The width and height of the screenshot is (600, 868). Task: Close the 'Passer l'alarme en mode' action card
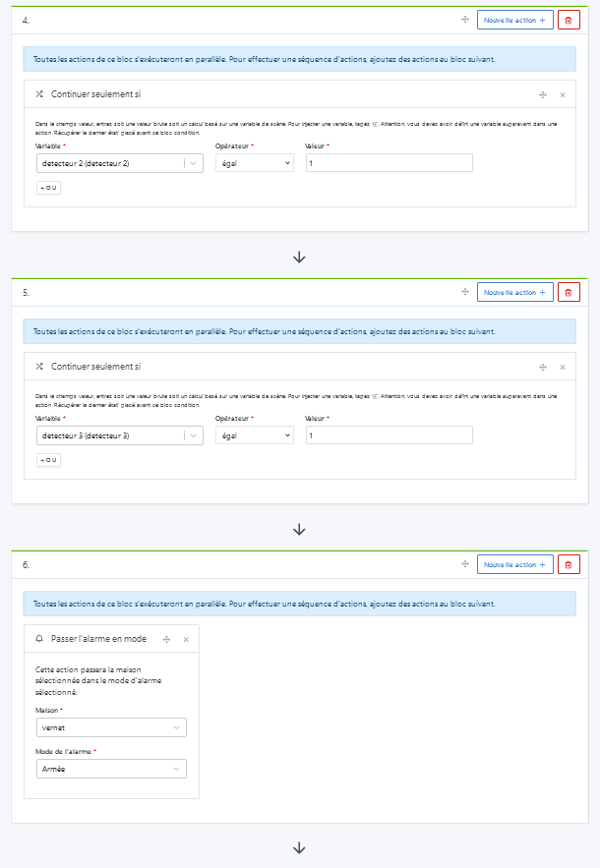point(186,639)
